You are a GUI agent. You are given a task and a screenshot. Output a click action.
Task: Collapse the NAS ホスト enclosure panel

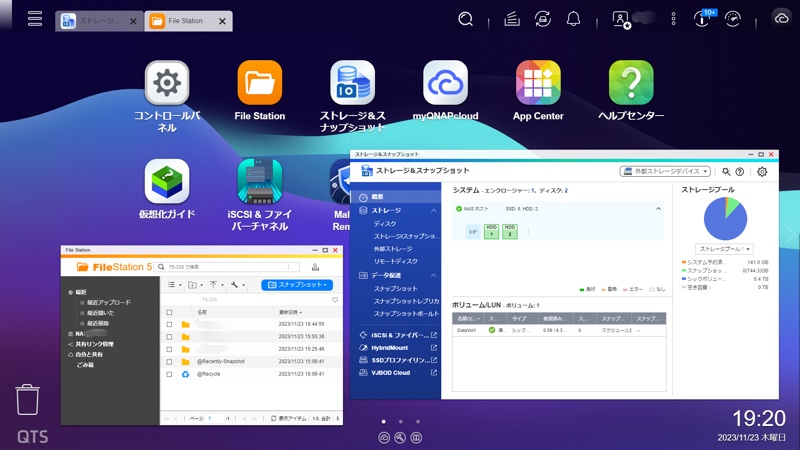[x=658, y=209]
